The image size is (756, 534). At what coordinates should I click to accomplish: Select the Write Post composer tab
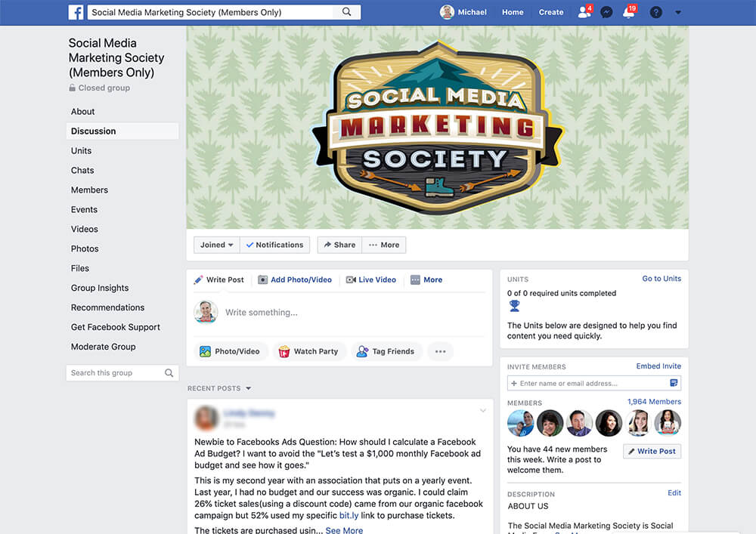(x=219, y=279)
